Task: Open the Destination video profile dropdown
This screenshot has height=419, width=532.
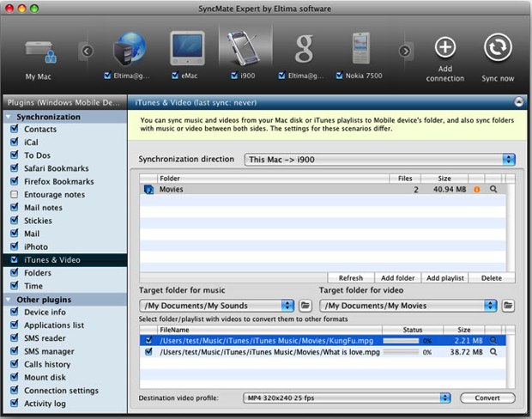Action: click(347, 398)
